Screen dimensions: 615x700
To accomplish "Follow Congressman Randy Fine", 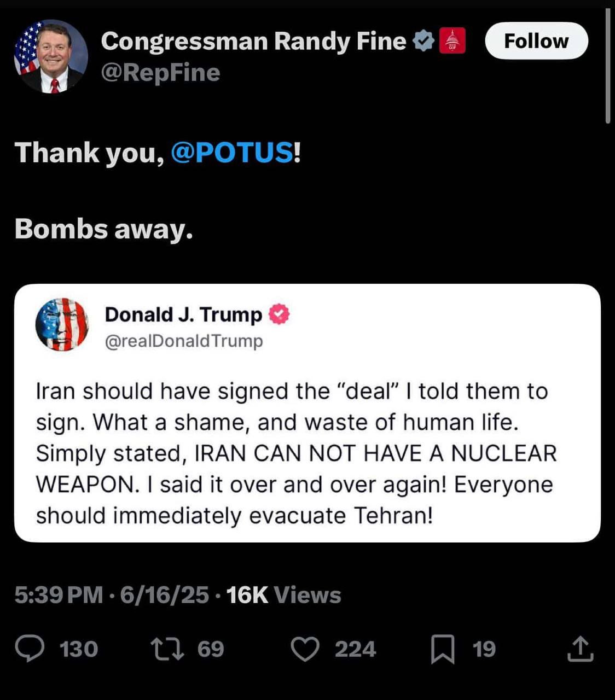I will tap(536, 41).
